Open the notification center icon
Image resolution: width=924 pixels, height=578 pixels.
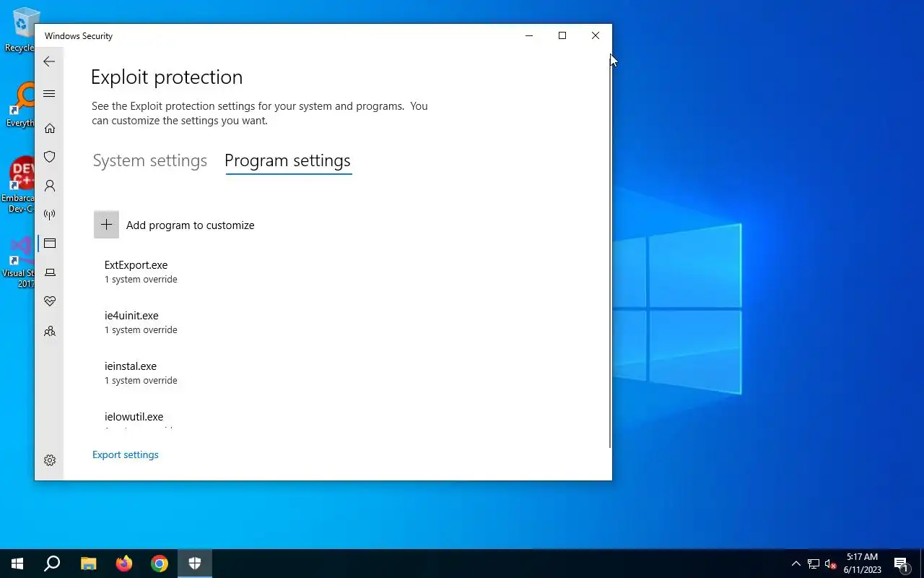901,564
